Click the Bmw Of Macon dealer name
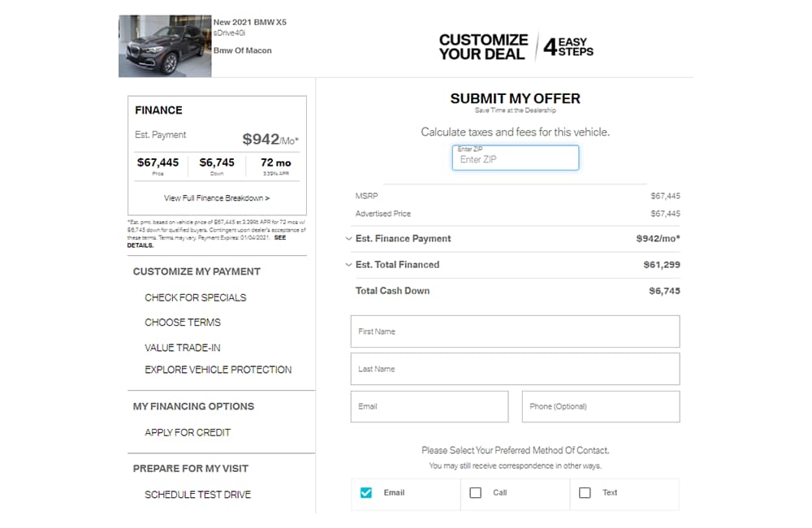The image size is (812, 528). pos(242,50)
